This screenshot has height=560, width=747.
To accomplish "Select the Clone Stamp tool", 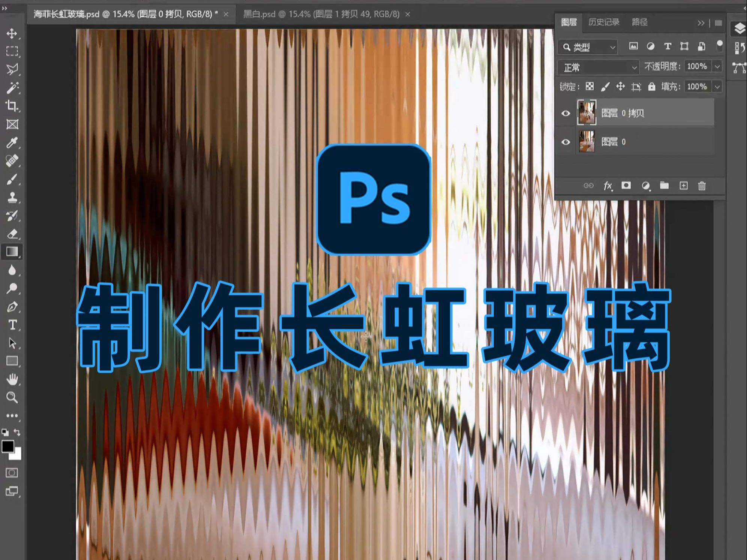I will click(x=12, y=197).
